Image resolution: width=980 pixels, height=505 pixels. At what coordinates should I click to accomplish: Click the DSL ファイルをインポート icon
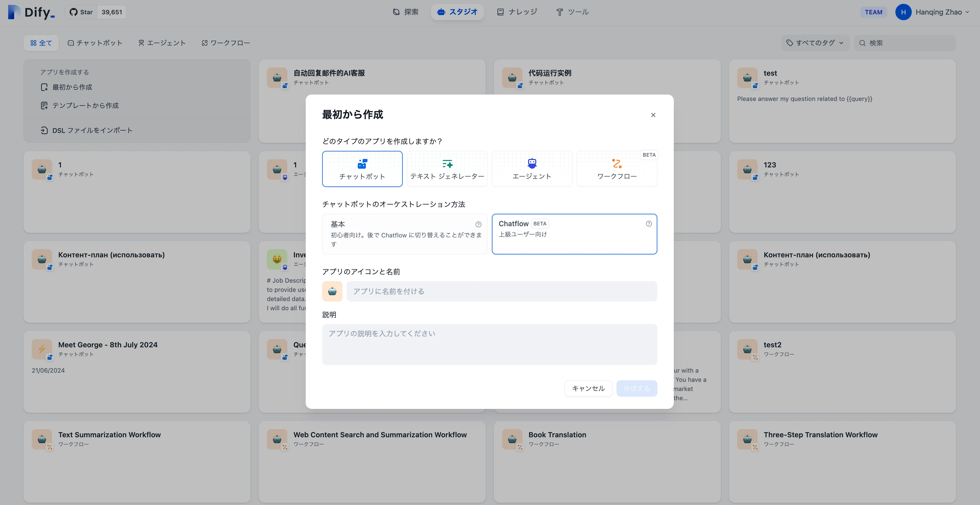(x=44, y=130)
